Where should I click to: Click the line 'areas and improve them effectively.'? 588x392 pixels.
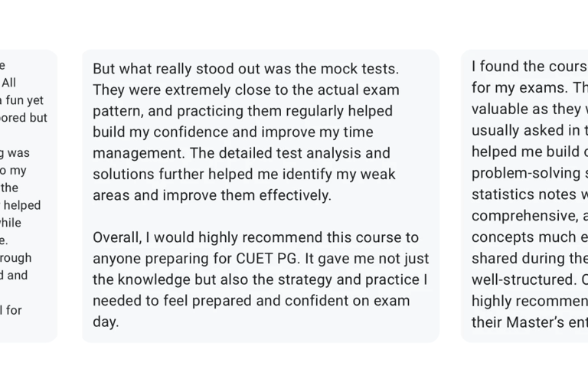point(212,195)
